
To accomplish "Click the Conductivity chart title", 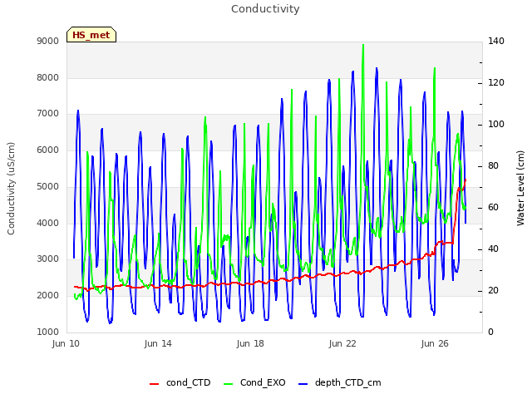I will [265, 9].
